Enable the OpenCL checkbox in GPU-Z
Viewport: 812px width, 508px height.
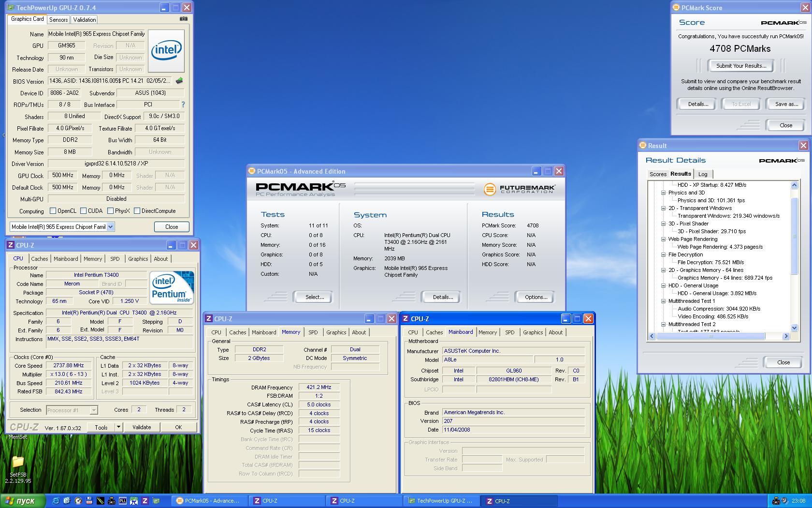click(53, 211)
